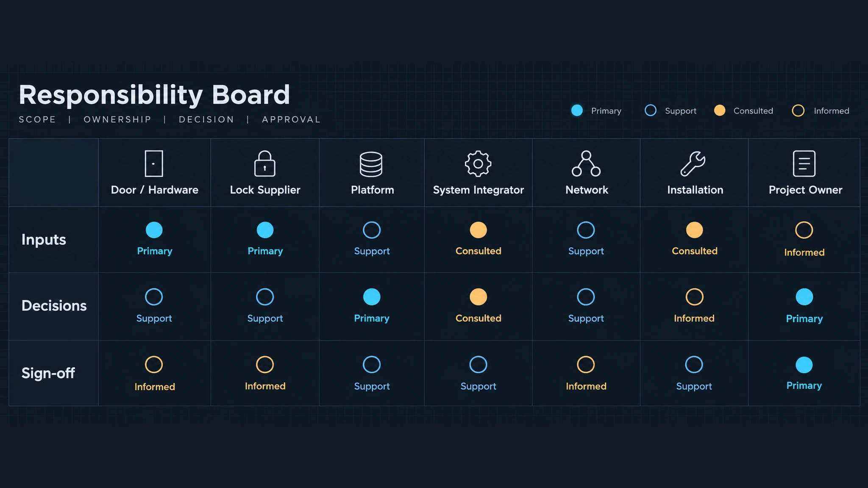Select the Informed ring for Sign-off Door / Hardware
Viewport: 868px width, 488px height.
pos(154,364)
